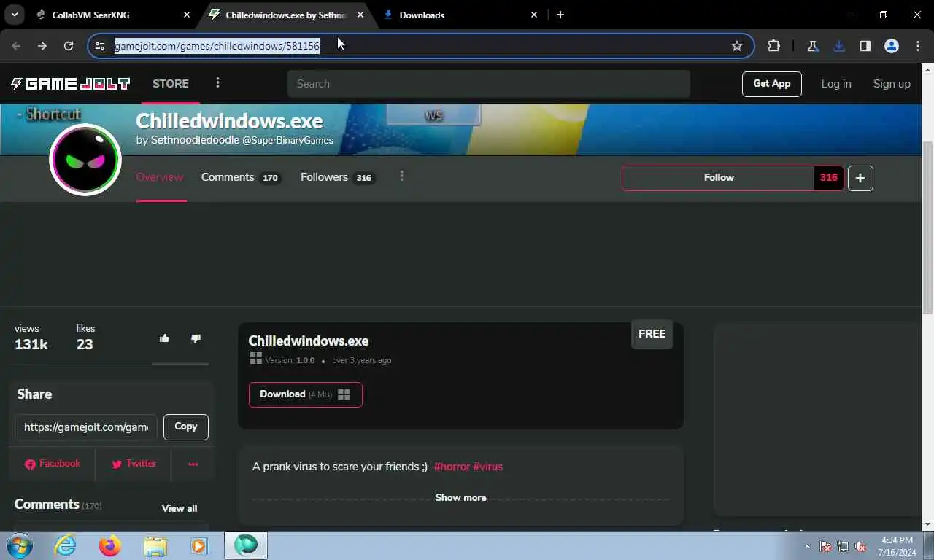The width and height of the screenshot is (934, 560).
Task: Open the browser downloads arrow icon
Action: 839,46
